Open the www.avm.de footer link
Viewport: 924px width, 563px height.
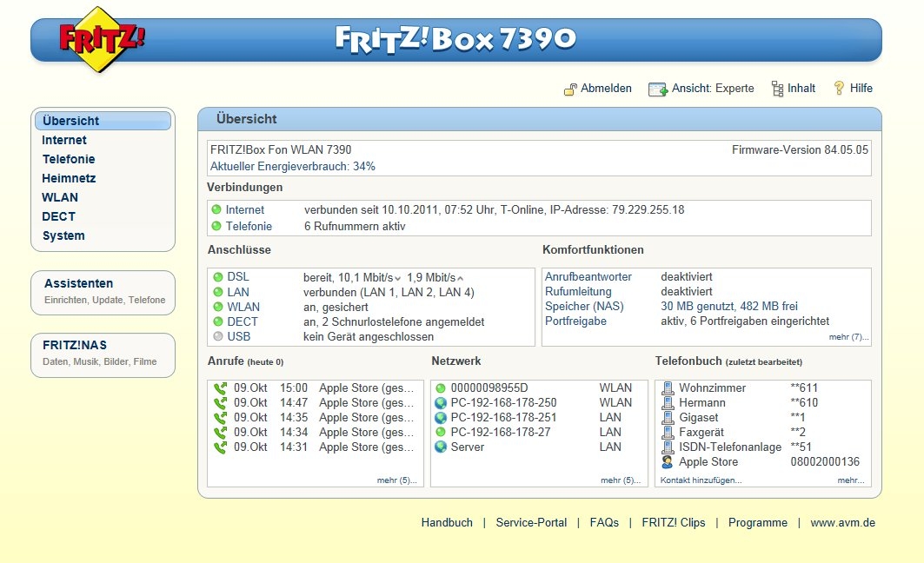(x=842, y=522)
